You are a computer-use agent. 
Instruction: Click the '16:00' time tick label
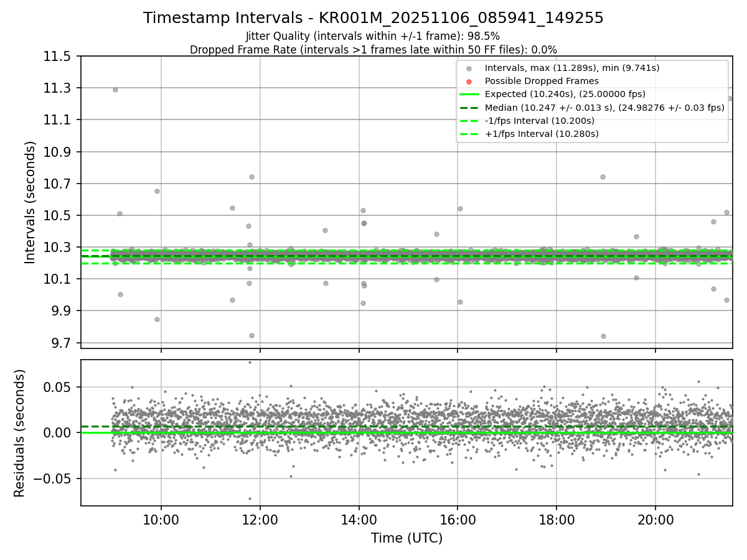(x=458, y=520)
